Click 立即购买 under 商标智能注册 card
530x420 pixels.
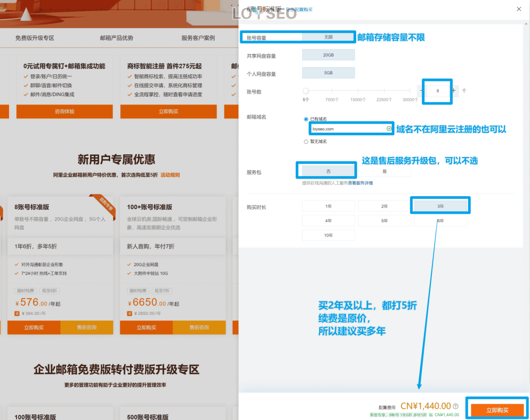(x=169, y=111)
